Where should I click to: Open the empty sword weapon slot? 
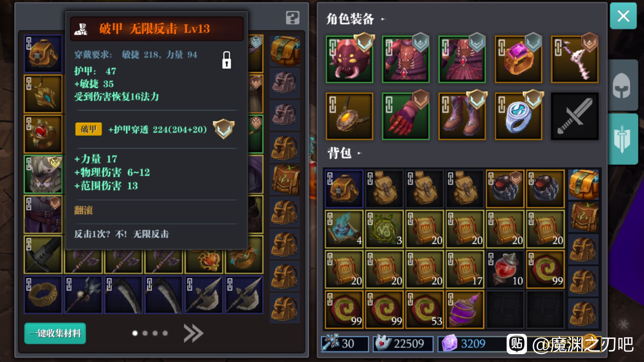click(x=575, y=116)
